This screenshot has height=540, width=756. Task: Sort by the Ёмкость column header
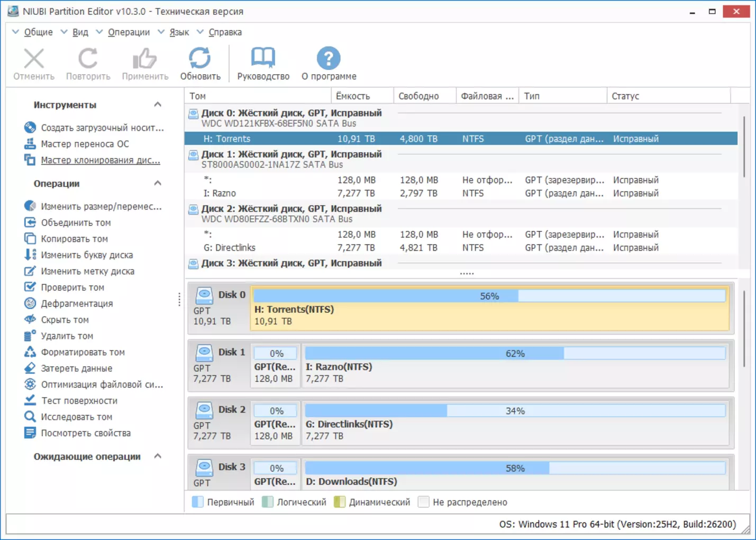(353, 96)
